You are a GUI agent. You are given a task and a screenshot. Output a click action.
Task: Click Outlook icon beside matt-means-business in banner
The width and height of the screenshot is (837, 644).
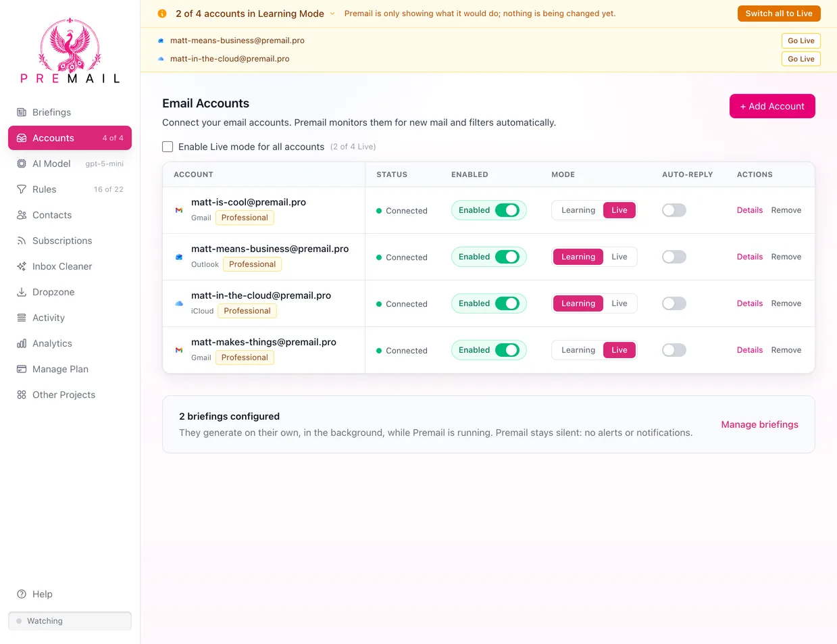click(x=161, y=41)
